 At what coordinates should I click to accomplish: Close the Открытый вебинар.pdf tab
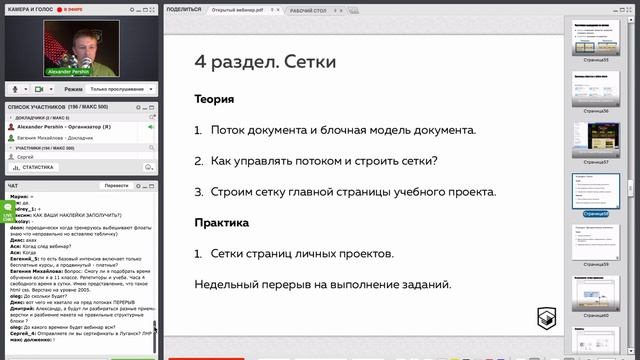click(x=278, y=10)
